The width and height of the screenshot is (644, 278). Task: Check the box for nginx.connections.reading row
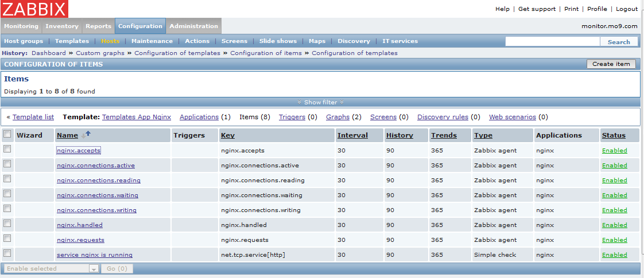coord(7,179)
